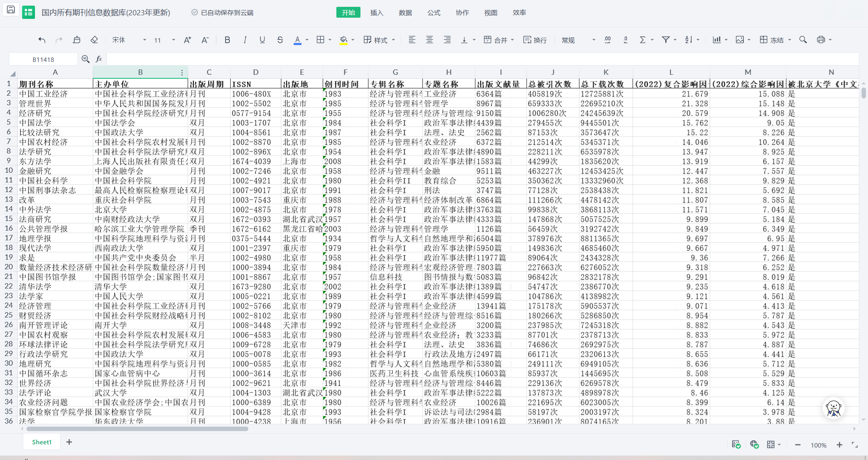Toggle strikethrough formatting
The image size is (868, 460).
(x=280, y=40)
